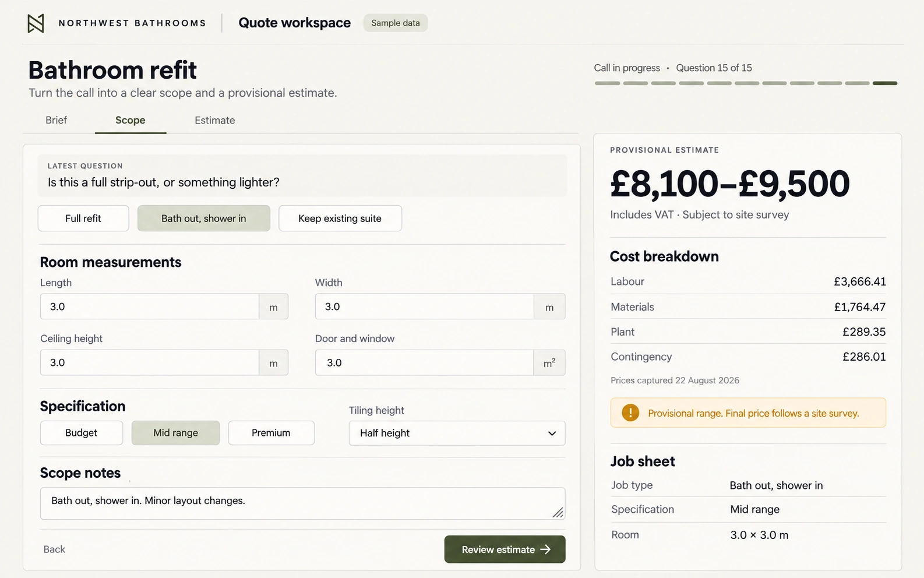Open the Tiling height dropdown
Screen dimensions: 924x578
click(x=457, y=433)
